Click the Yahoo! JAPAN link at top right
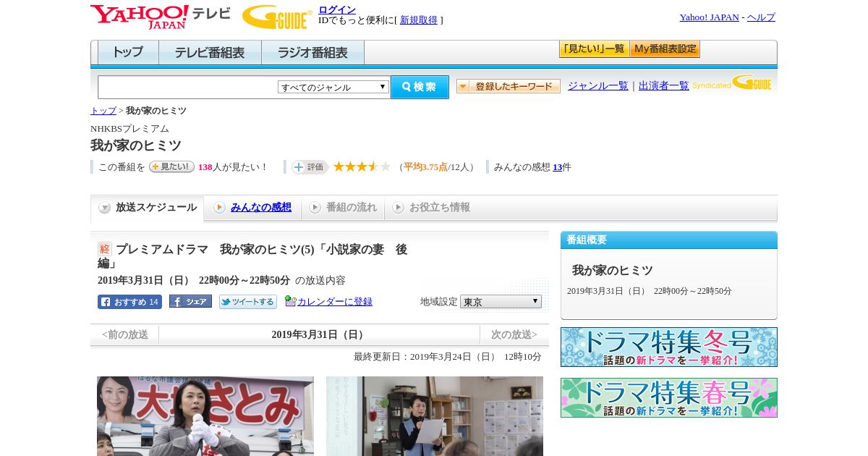The image size is (868, 456). [x=710, y=17]
